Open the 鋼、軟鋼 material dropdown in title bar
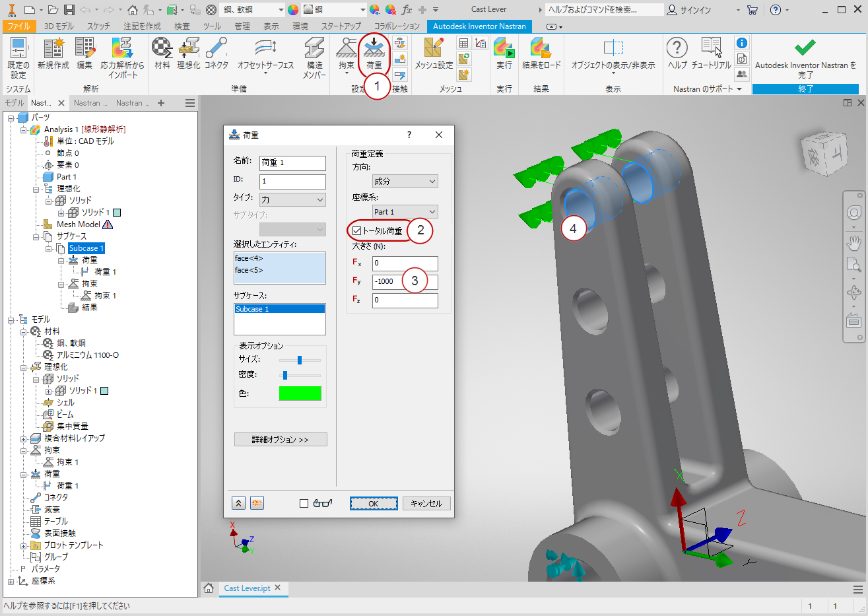Image resolution: width=868 pixels, height=616 pixels. [x=253, y=10]
